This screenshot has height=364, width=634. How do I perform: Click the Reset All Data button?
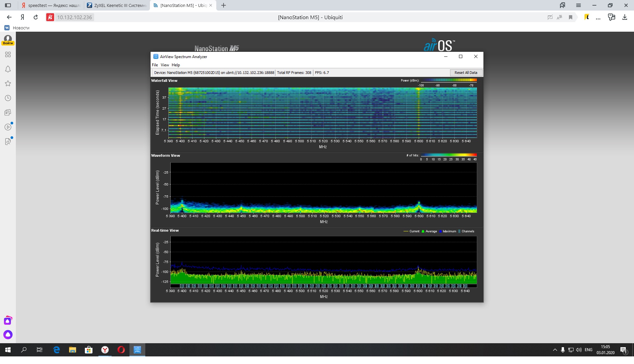coord(466,73)
